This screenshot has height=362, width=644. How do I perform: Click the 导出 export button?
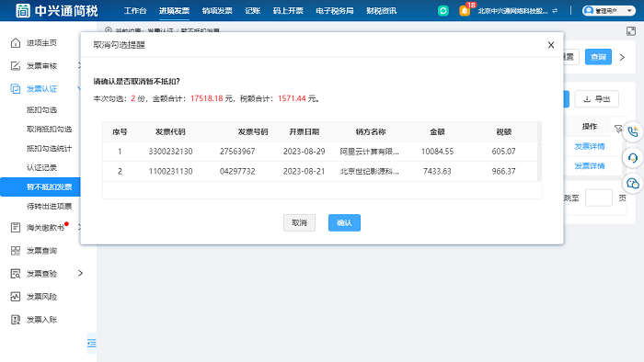click(x=597, y=99)
